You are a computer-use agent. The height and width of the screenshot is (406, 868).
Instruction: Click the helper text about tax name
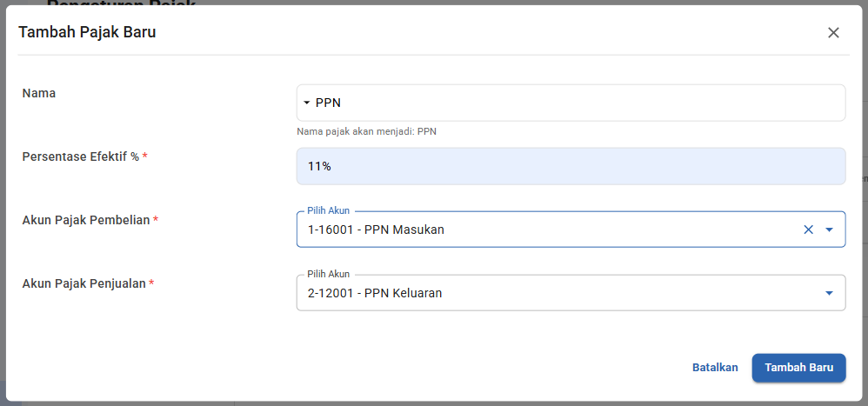coord(366,131)
